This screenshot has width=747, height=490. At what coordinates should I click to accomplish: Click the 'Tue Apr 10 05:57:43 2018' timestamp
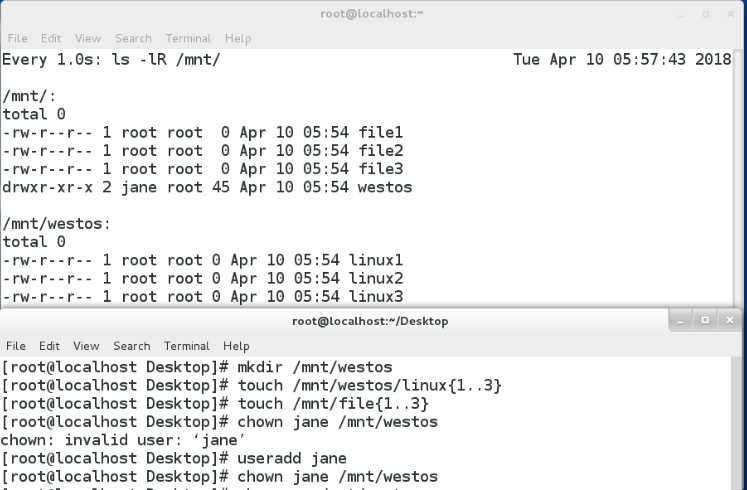622,60
